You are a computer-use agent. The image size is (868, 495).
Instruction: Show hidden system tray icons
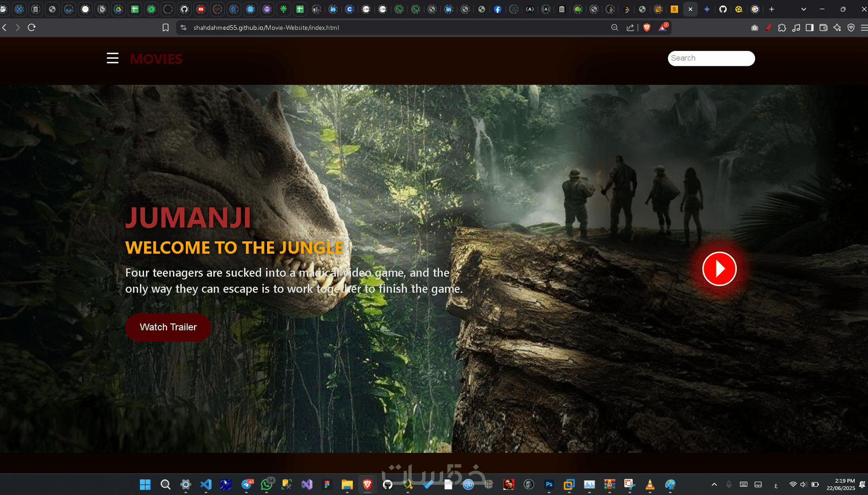(x=714, y=484)
